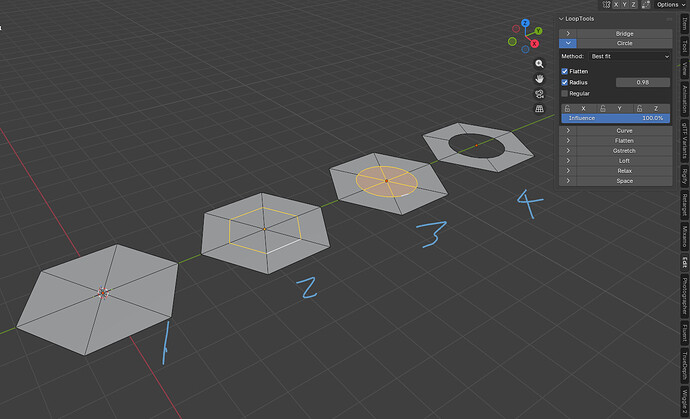Switch to the View sidebar tab
Image resolution: width=690 pixels, height=419 pixels.
pyautogui.click(x=684, y=69)
